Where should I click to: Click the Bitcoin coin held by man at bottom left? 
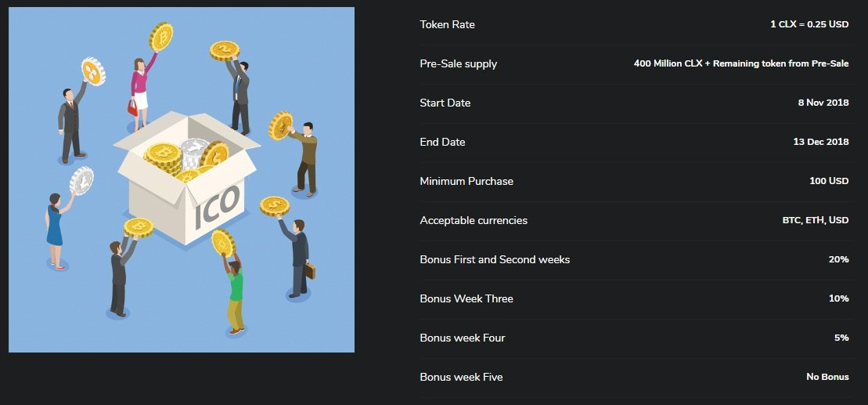coord(139,227)
